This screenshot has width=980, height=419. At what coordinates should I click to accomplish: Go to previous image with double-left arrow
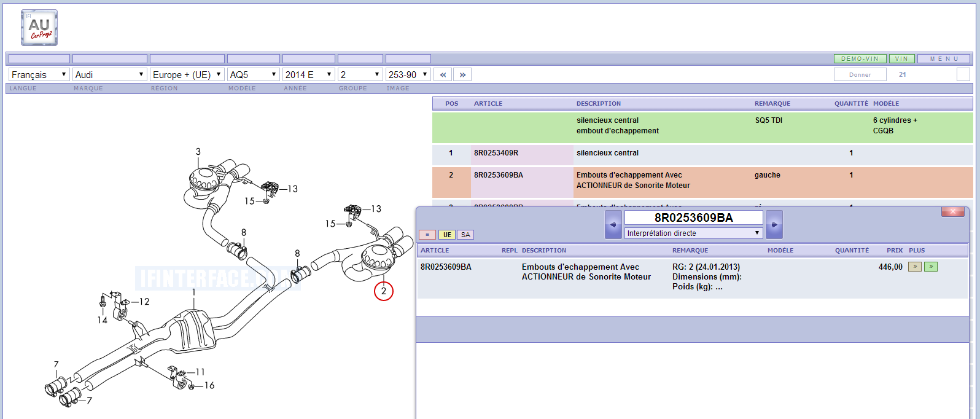click(443, 74)
